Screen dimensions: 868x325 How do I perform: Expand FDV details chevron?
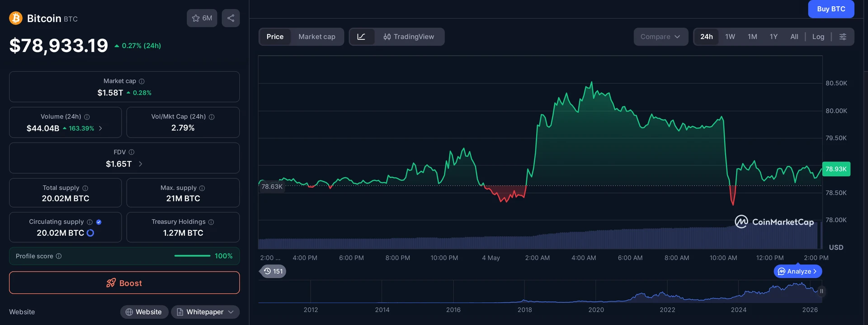pyautogui.click(x=140, y=164)
